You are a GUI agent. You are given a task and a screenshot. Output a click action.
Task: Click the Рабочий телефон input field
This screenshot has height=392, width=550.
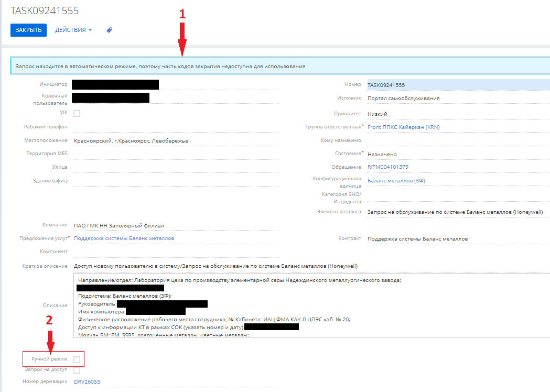click(x=176, y=127)
